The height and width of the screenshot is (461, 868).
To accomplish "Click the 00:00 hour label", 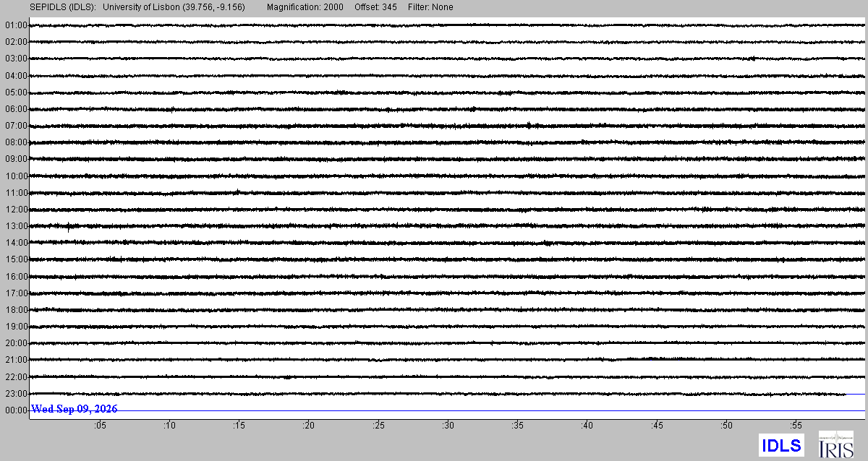I will pos(15,410).
